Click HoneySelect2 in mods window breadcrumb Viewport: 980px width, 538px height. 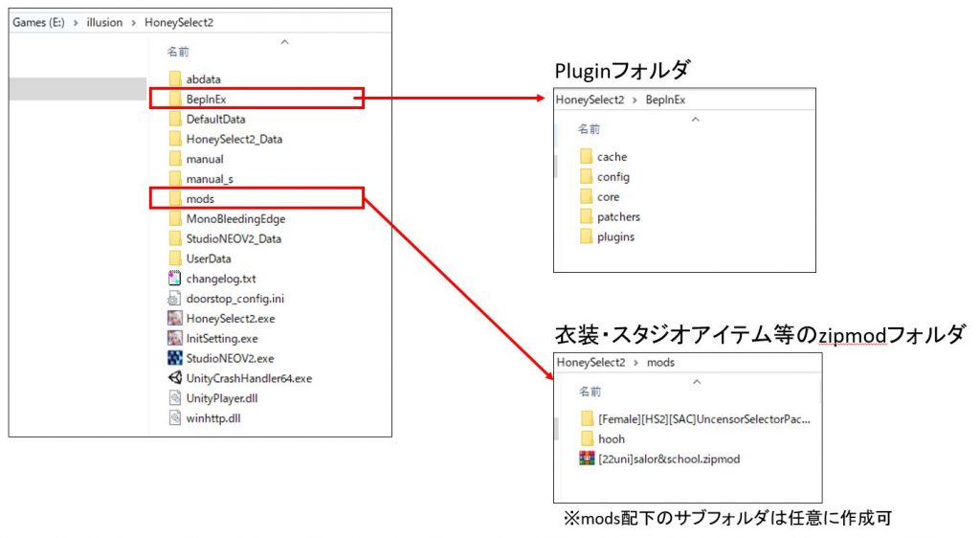point(591,363)
